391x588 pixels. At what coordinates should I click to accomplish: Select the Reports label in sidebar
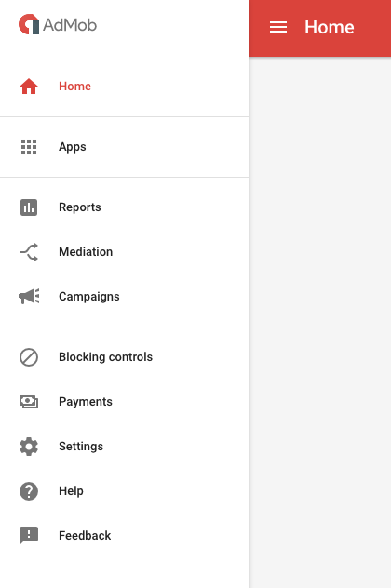(x=80, y=207)
